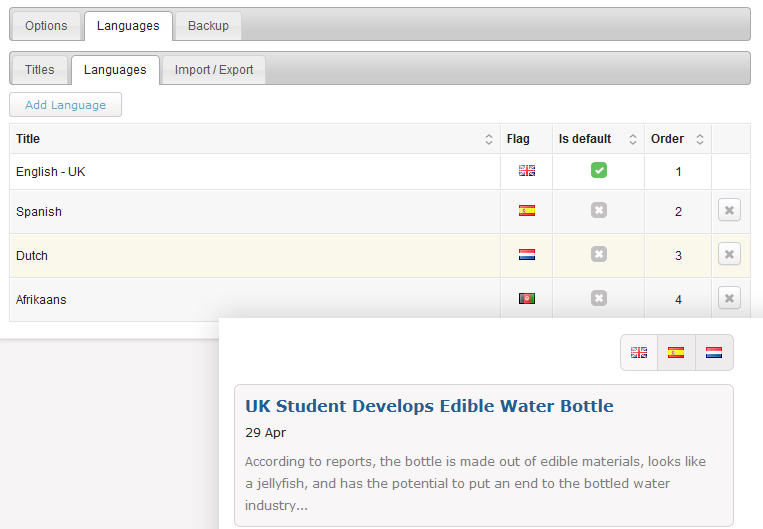
Task: Open the Import / Export tab
Action: pos(214,70)
